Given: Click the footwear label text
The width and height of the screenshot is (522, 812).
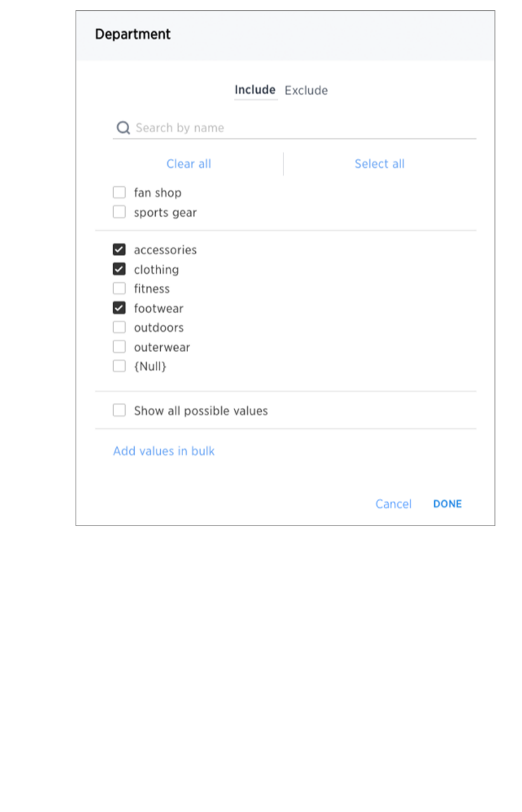Looking at the screenshot, I should click(158, 309).
